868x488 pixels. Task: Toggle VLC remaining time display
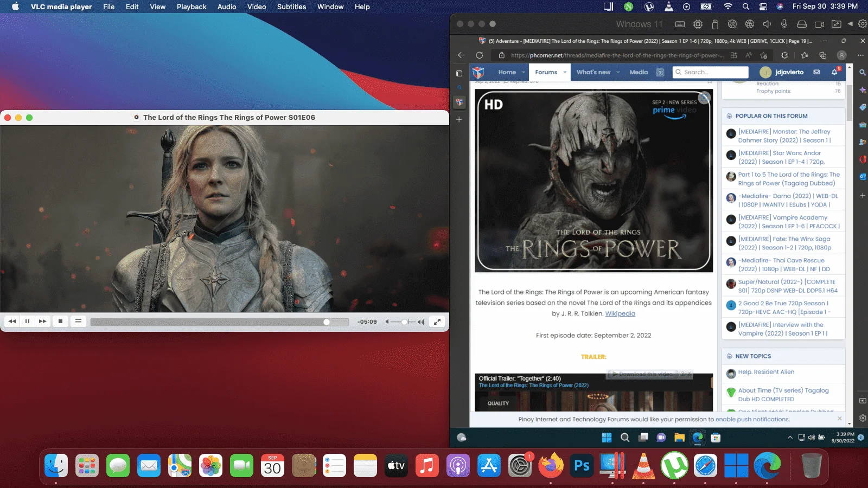pyautogui.click(x=367, y=322)
